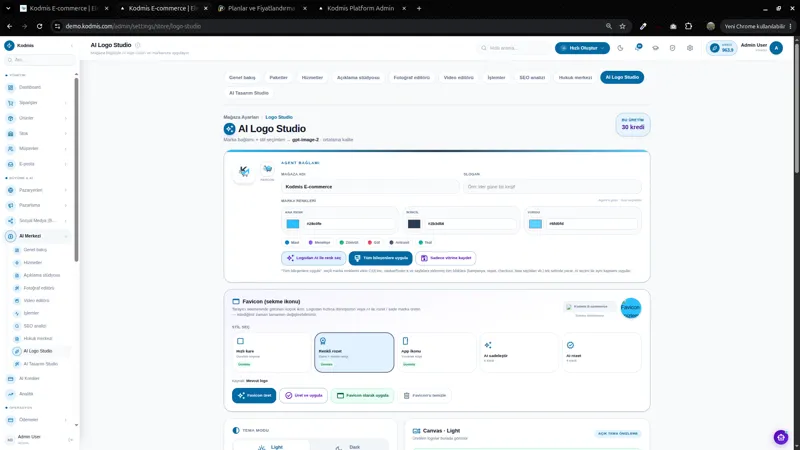800x450 pixels.
Task: Reload the page in Chrome
Action: tap(39, 26)
